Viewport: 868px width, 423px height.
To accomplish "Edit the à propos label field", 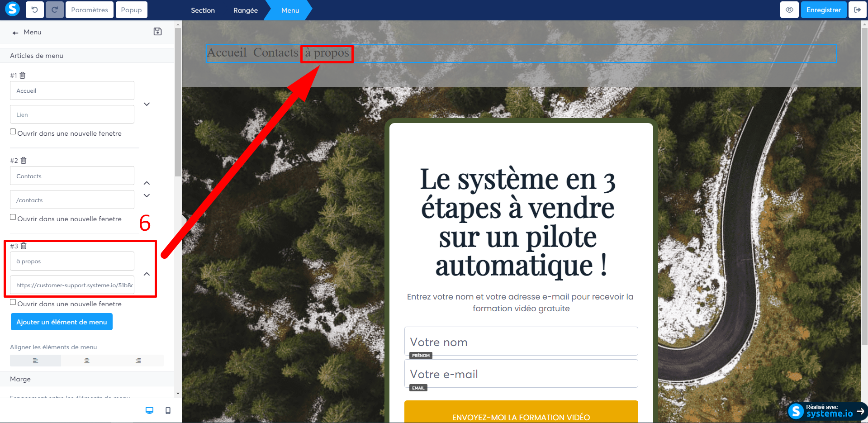I will (72, 261).
